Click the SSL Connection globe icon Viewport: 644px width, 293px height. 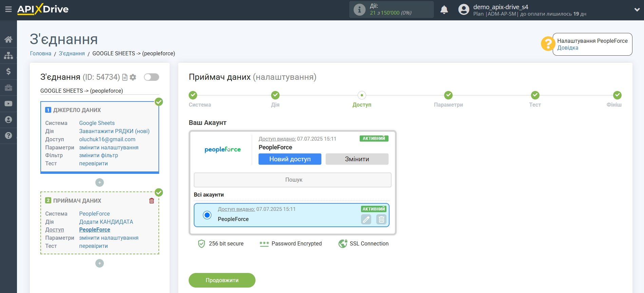click(343, 244)
